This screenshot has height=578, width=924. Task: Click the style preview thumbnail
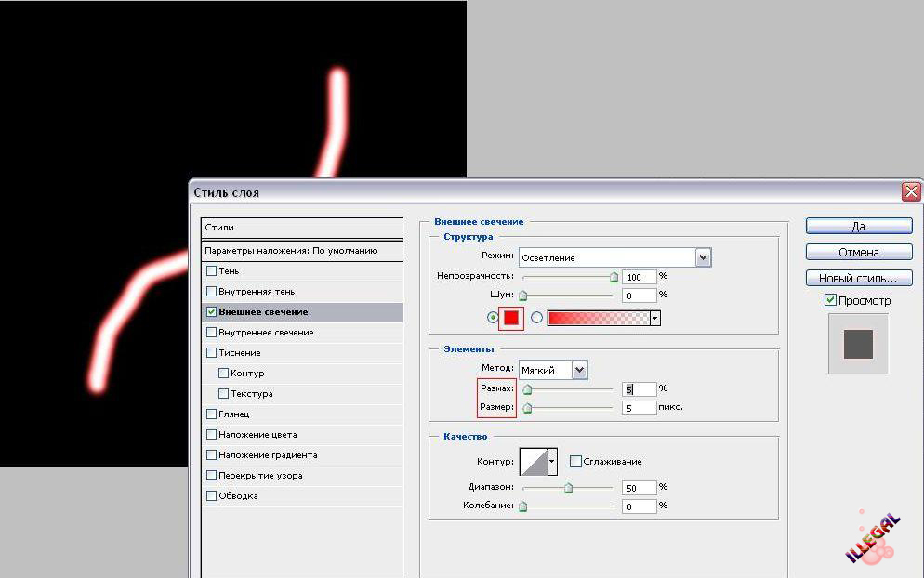[x=858, y=344]
